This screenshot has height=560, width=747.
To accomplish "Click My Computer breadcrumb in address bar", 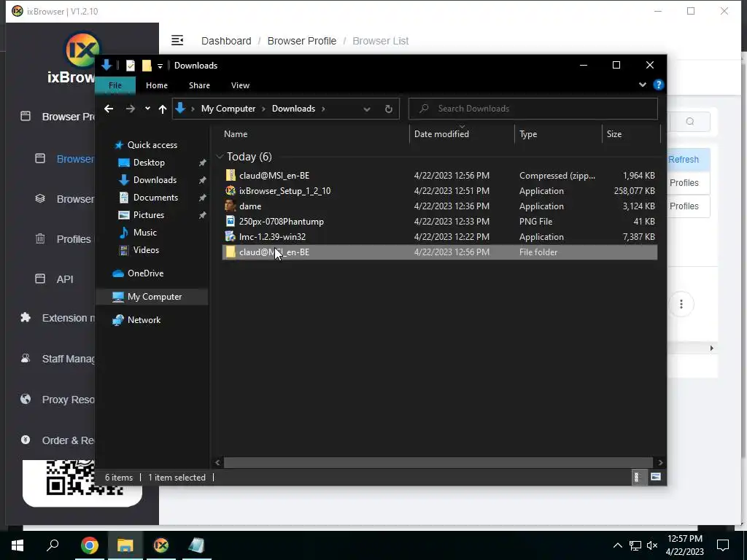I will [x=228, y=109].
